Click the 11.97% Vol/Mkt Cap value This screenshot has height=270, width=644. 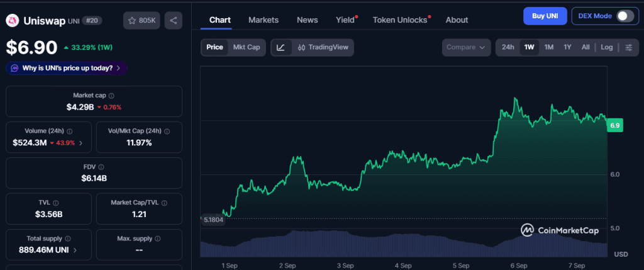139,143
